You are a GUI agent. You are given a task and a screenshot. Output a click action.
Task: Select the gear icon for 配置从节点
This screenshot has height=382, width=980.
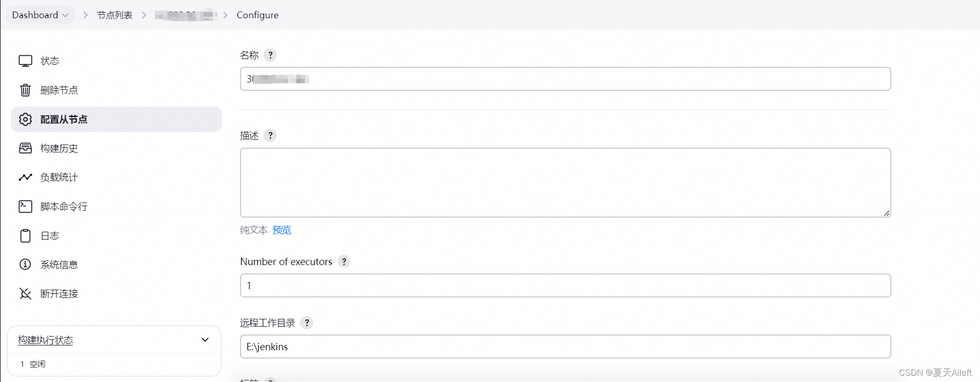click(25, 120)
